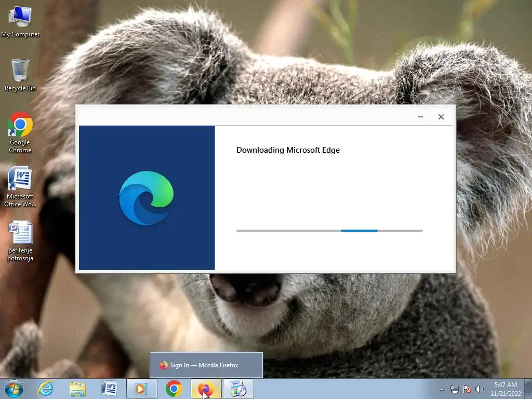Open Windows Media Player taskbar button
The height and width of the screenshot is (399, 532).
(141, 389)
